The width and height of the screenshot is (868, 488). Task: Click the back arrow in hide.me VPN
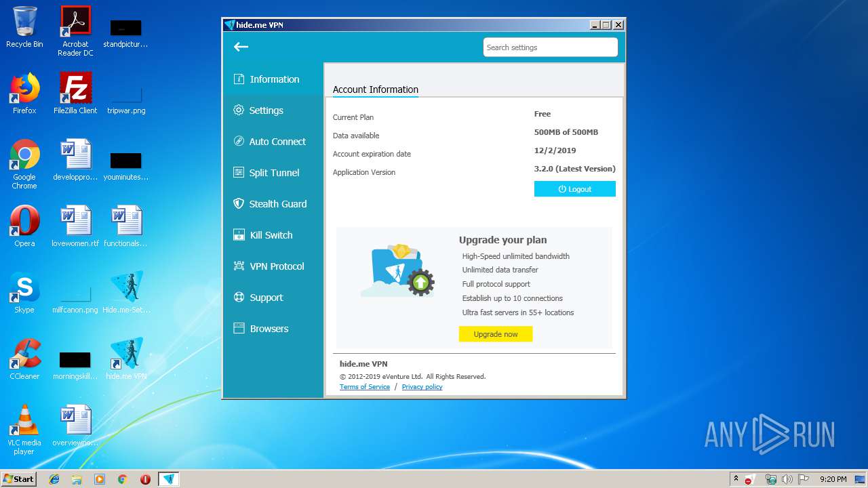241,47
